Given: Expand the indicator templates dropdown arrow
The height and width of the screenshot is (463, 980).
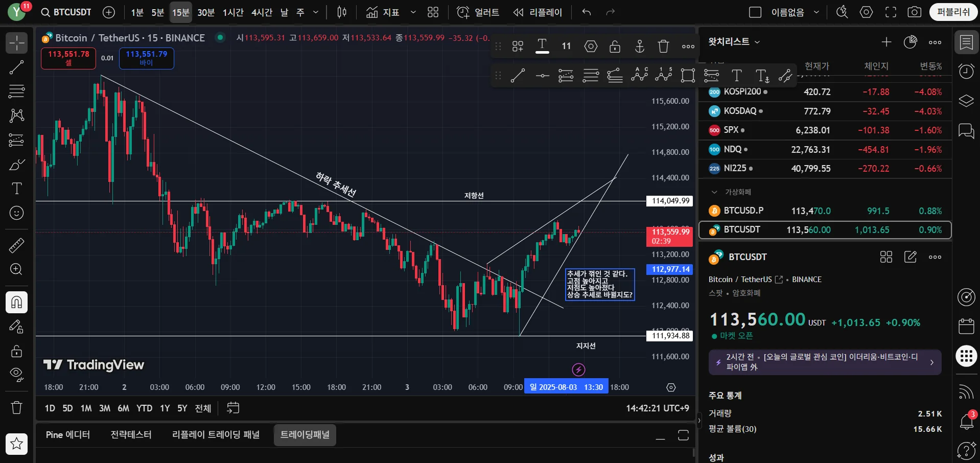Looking at the screenshot, I should tap(413, 12).
